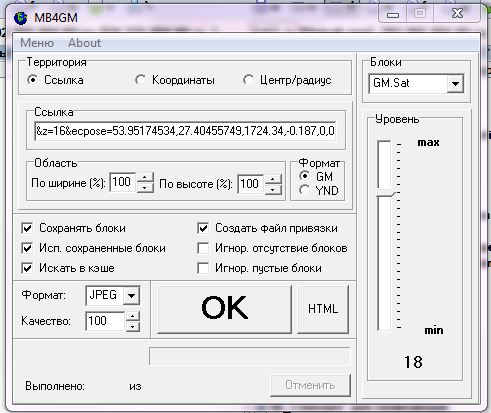The height and width of the screenshot is (413, 491).
Task: Increase Качество value with up arrow
Action: click(133, 316)
